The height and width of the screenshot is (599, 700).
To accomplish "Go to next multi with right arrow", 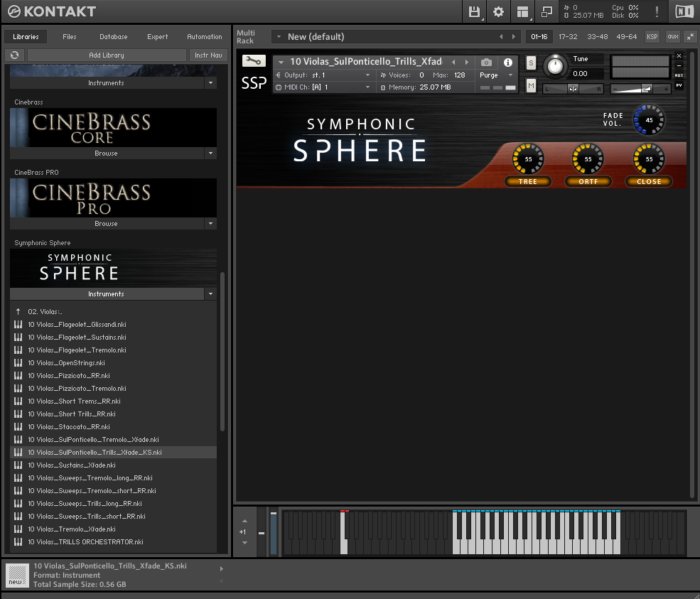I will coord(513,37).
